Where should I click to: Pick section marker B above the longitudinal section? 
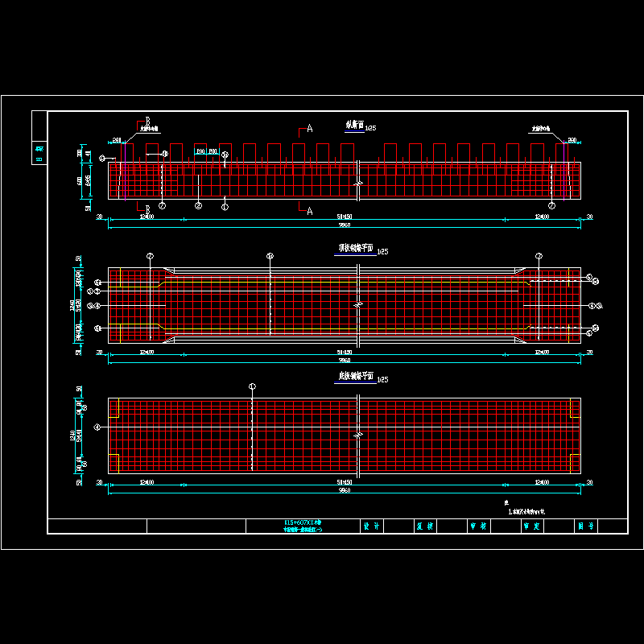pos(148,121)
